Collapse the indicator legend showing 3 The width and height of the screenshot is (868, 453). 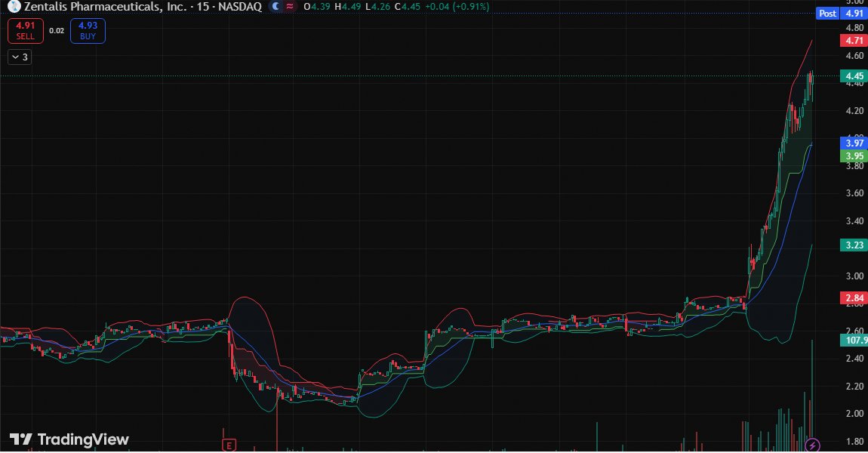20,57
